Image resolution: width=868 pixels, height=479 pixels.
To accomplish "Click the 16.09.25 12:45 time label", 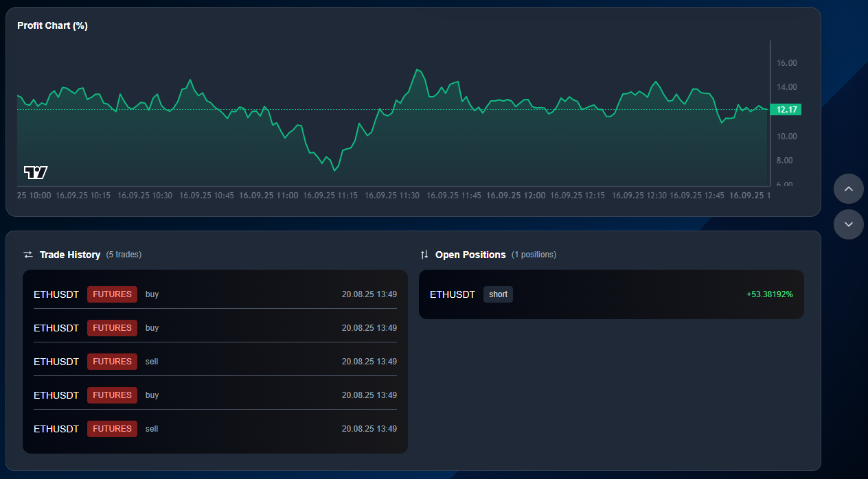I will 697,196.
